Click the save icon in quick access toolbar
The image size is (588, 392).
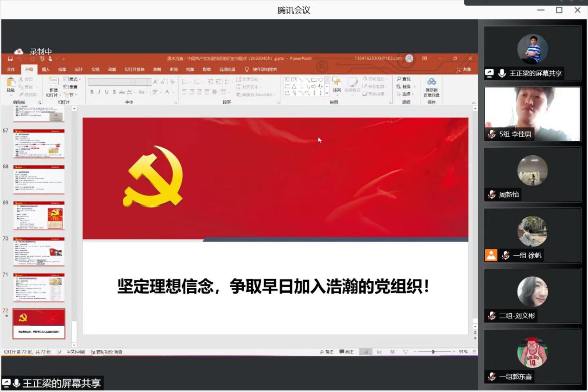[10, 59]
